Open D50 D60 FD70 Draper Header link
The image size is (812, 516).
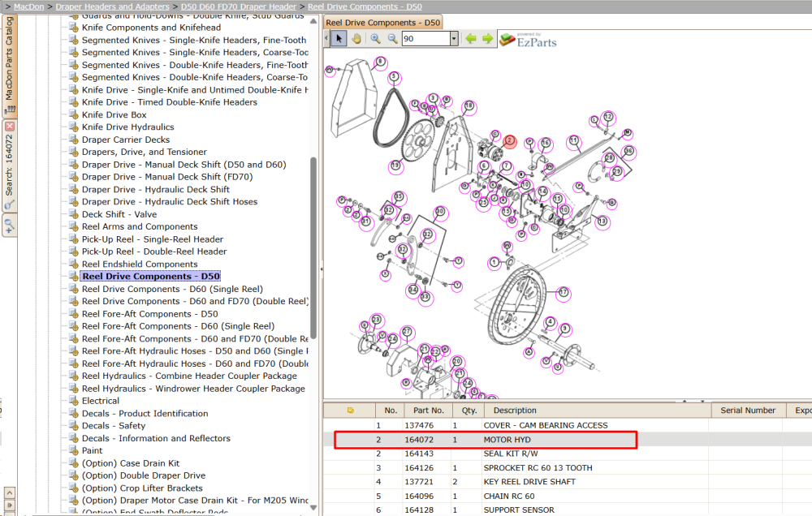(239, 6)
